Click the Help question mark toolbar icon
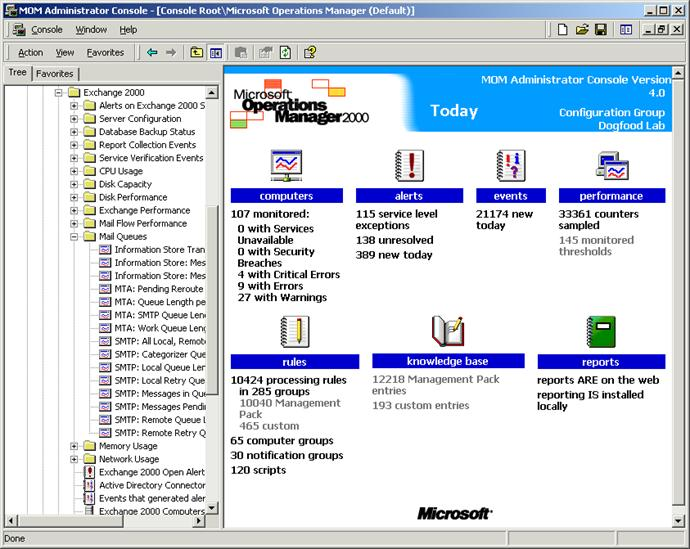The width and height of the screenshot is (690, 549). coord(310,53)
